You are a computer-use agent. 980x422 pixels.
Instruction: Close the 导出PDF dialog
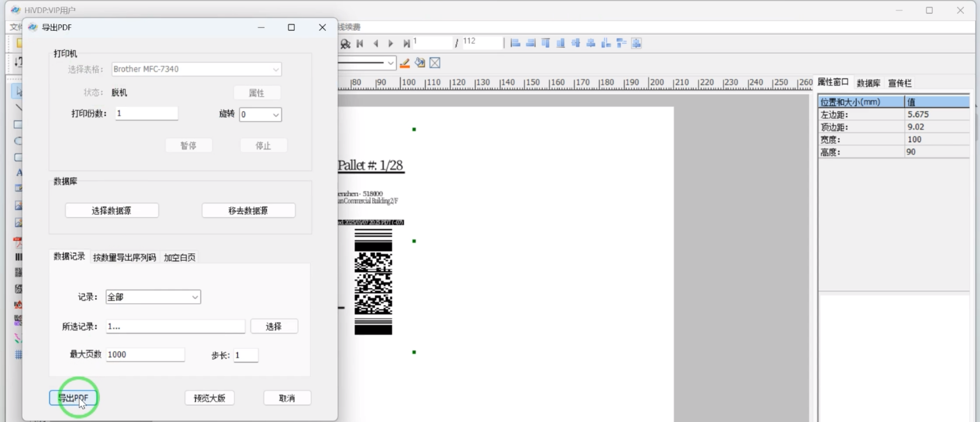322,27
